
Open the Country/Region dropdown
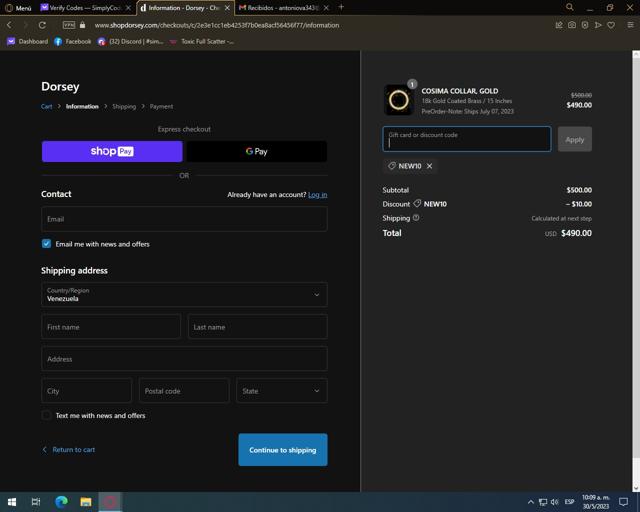[x=184, y=294]
